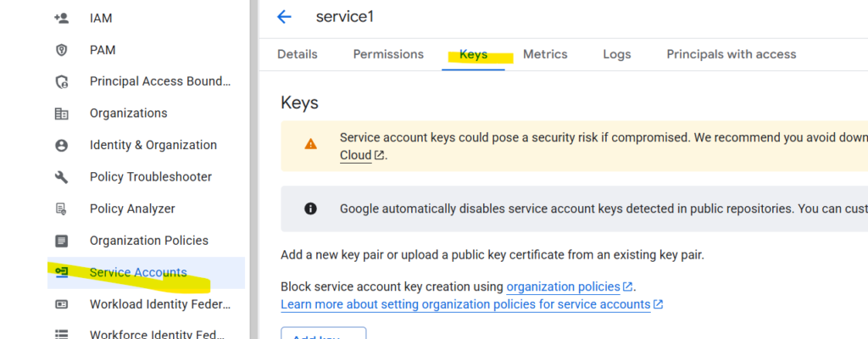Viewport: 868px width, 339px height.
Task: Click the Workload Identity Federation icon
Action: pos(61,304)
